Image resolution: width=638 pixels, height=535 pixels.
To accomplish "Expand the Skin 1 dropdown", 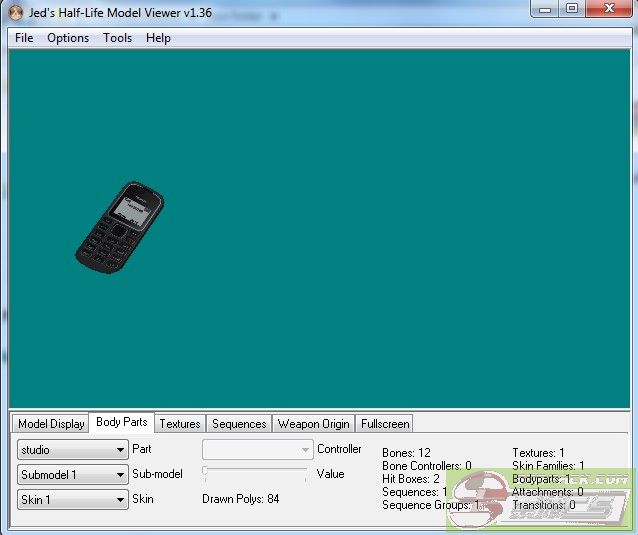I will coord(73,499).
